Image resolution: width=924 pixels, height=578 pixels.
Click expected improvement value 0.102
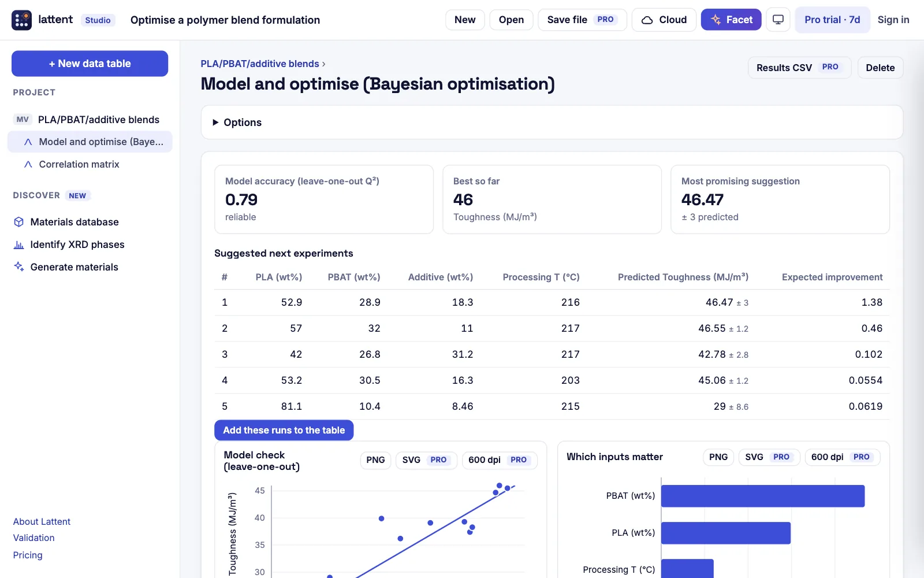(869, 354)
